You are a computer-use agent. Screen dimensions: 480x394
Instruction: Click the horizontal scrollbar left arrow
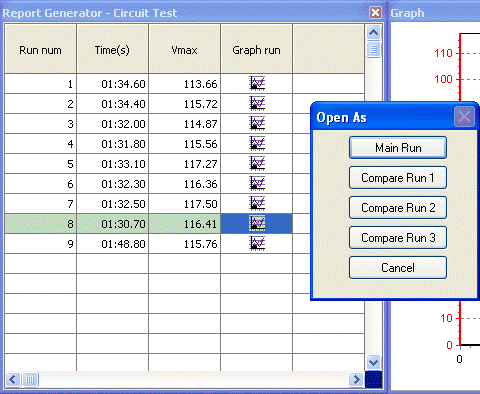[13, 379]
